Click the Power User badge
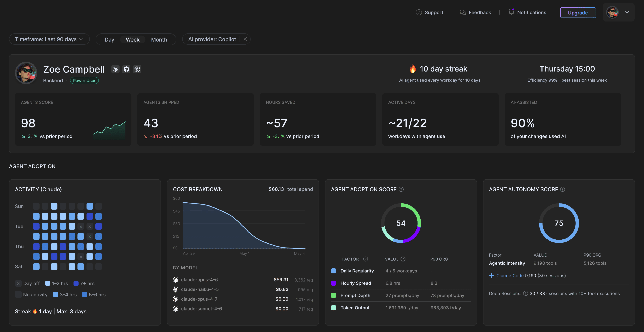Viewport: 644px width, 332px height. click(84, 81)
